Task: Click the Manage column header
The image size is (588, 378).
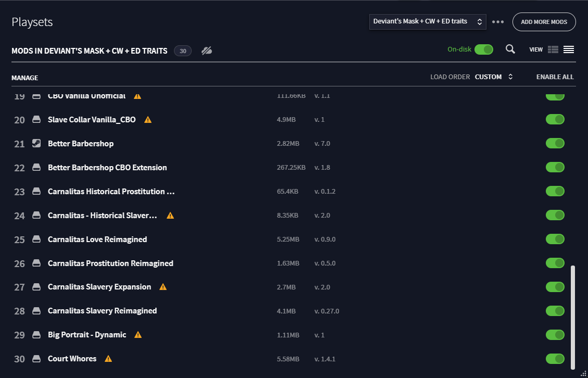Action: [25, 78]
